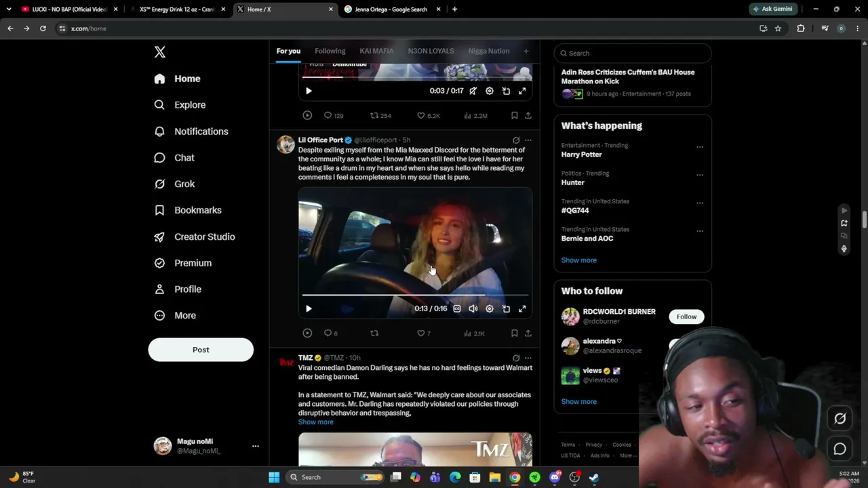Open Grok action on Lil Office Port post
The image size is (868, 488).
[x=516, y=140]
